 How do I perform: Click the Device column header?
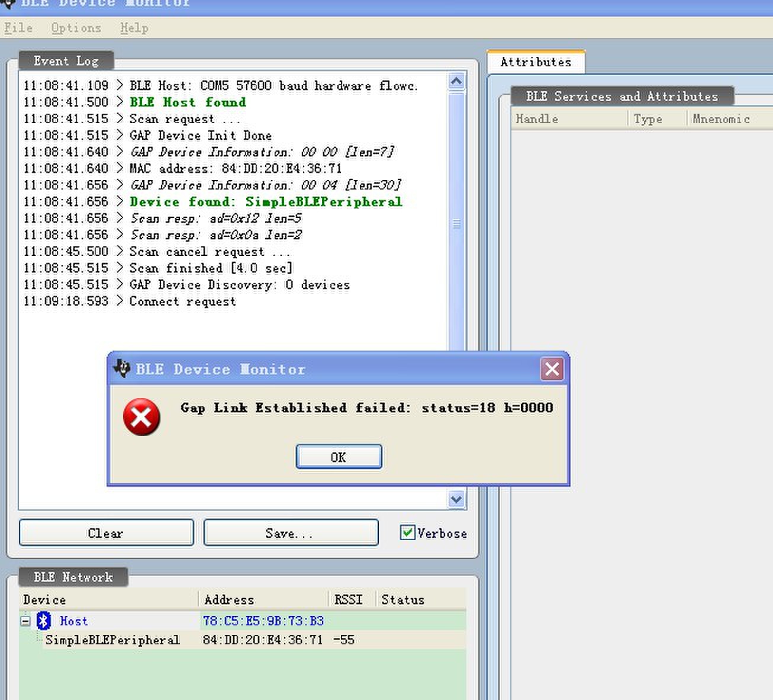109,600
